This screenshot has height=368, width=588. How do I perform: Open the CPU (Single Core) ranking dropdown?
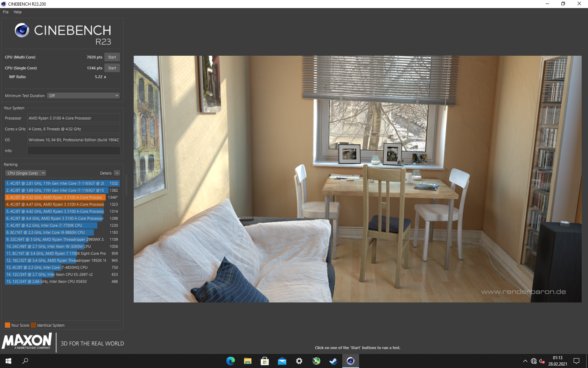click(x=26, y=173)
